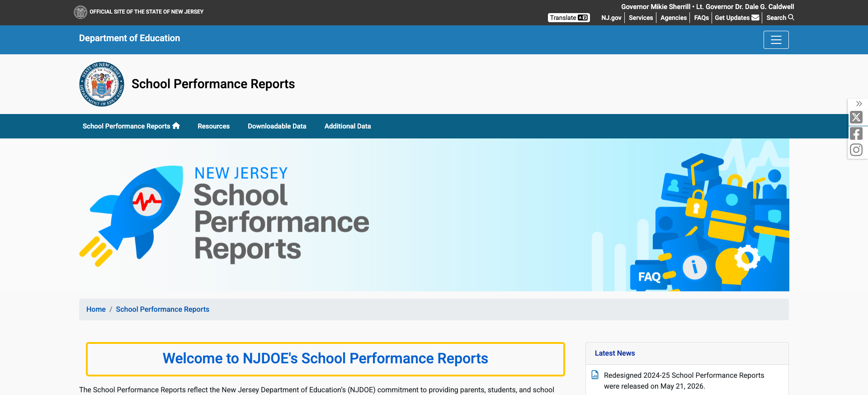Open the Facebook social icon

pyautogui.click(x=856, y=133)
